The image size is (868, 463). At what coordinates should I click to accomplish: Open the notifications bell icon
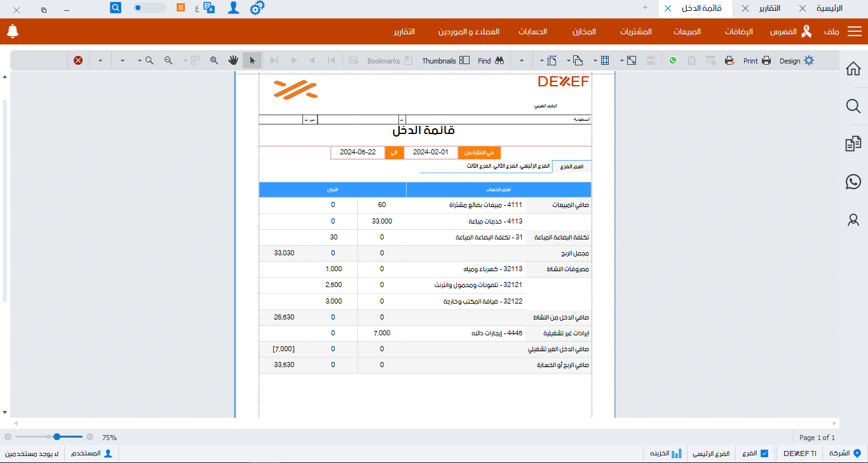tap(12, 30)
